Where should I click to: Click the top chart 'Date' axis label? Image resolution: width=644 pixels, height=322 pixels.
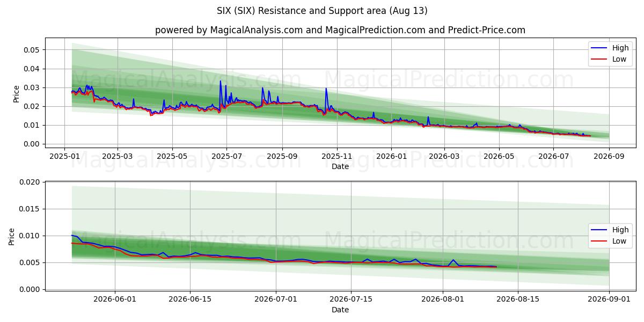click(x=340, y=166)
